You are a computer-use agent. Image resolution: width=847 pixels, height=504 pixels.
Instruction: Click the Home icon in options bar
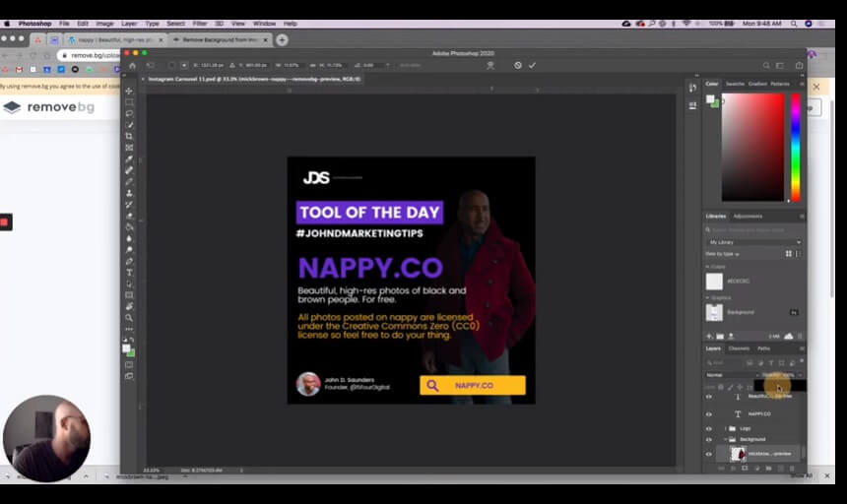coord(132,65)
